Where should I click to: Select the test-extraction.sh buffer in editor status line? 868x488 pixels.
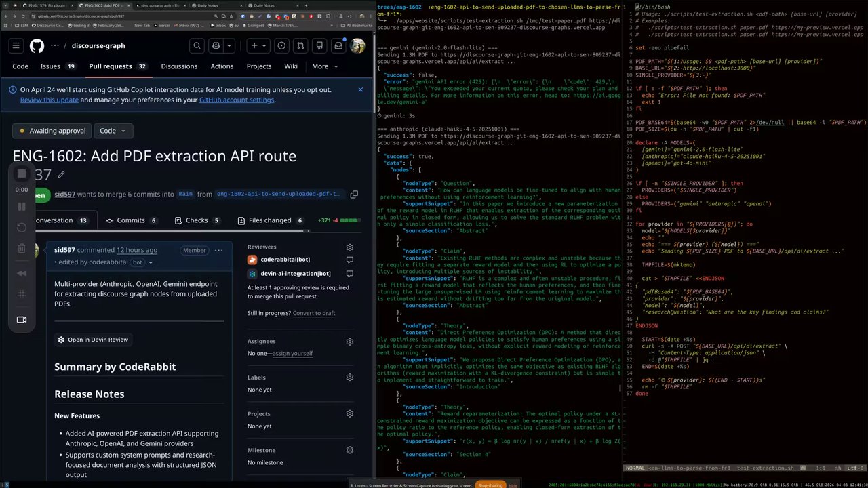(x=765, y=468)
